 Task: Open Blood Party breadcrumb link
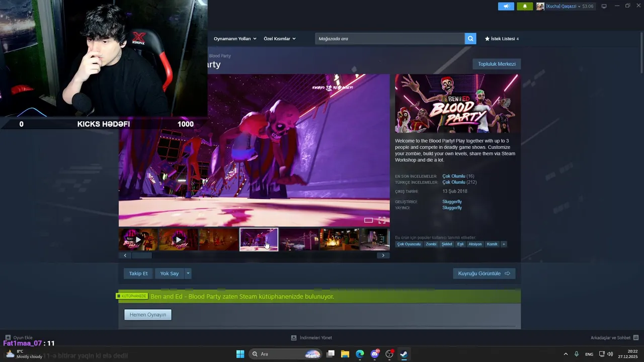[220, 56]
